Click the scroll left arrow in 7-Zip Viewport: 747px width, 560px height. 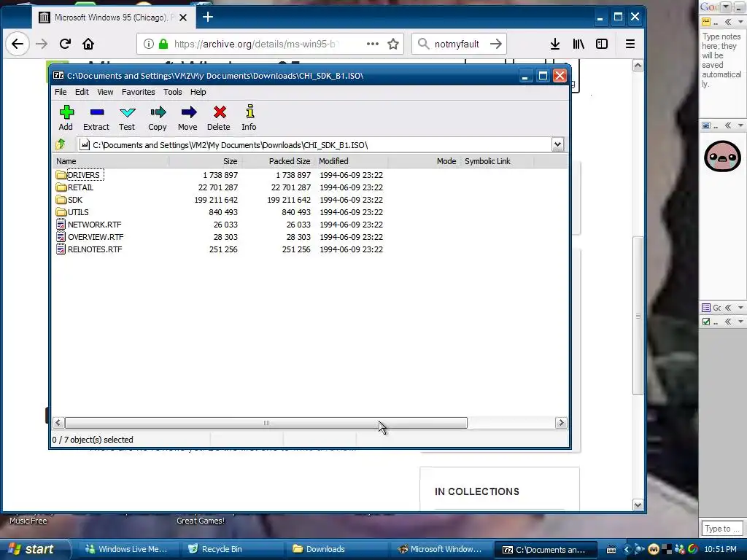pyautogui.click(x=58, y=423)
